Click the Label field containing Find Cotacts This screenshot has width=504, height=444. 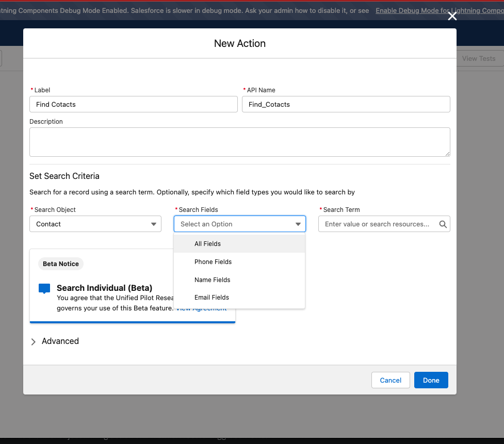[134, 104]
